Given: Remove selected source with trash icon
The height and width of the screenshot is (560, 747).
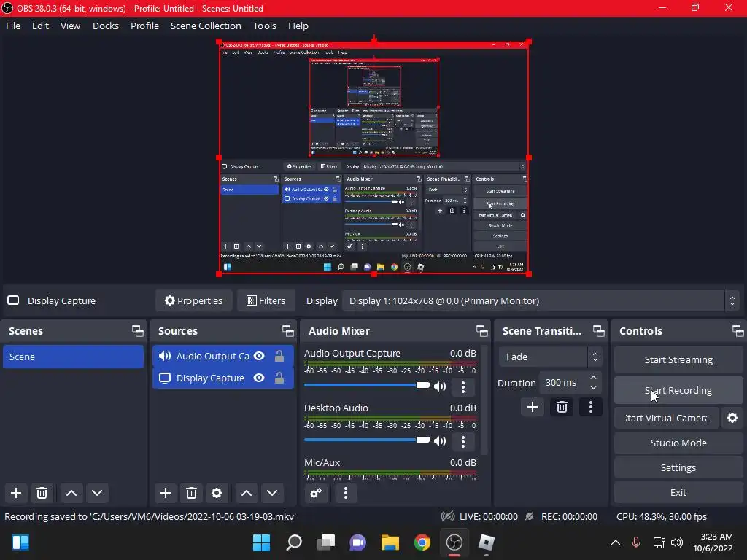Looking at the screenshot, I should pos(192,493).
